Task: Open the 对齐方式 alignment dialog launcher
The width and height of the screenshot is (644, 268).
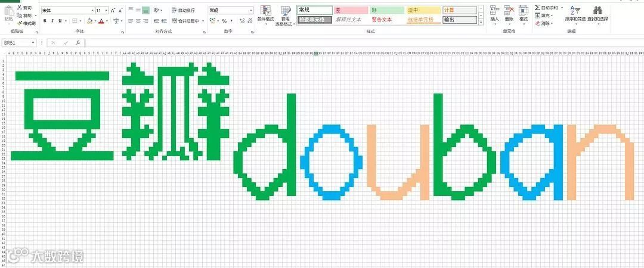Action: tap(204, 32)
